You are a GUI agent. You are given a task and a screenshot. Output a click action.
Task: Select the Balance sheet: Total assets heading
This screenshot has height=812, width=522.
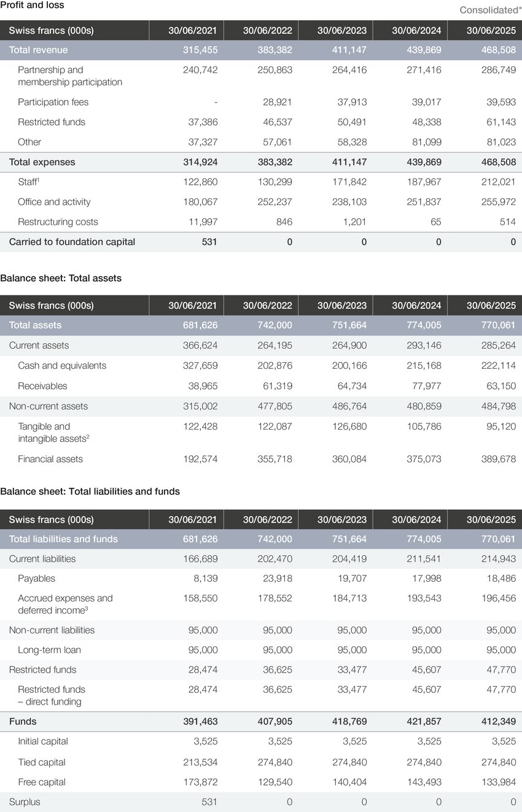61,278
